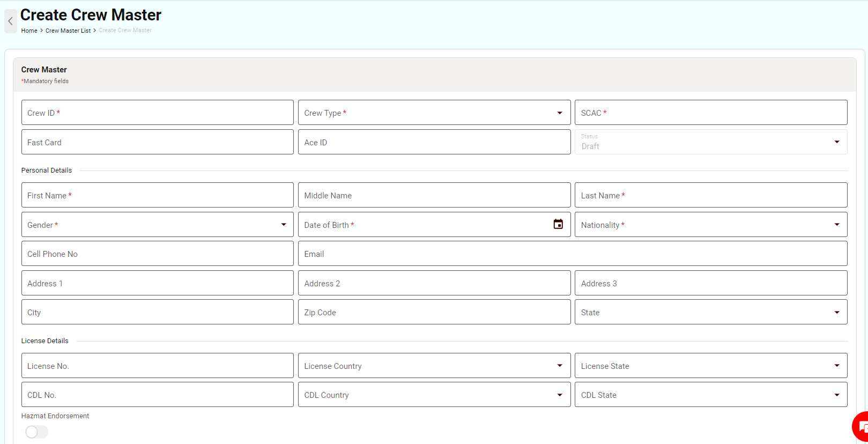Focus the City field
Image resolution: width=868 pixels, height=444 pixels.
(x=158, y=312)
